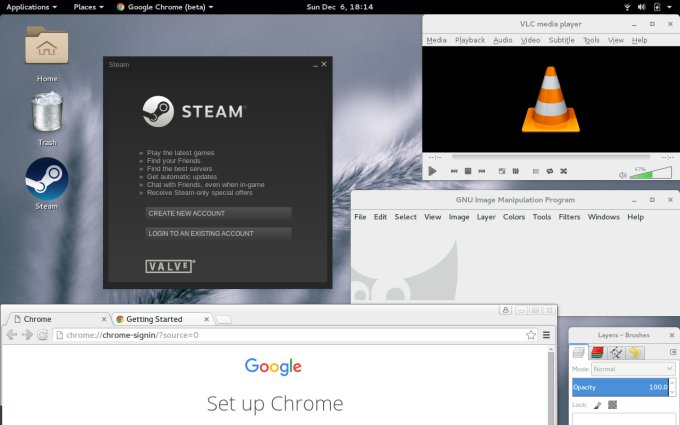
Task: Click VLC next media button
Action: (x=482, y=171)
